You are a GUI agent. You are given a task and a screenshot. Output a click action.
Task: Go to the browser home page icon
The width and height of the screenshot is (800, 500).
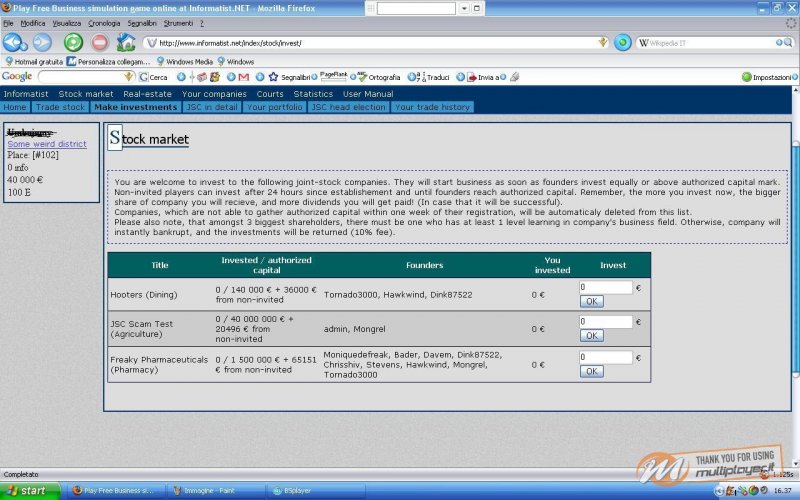tap(126, 42)
